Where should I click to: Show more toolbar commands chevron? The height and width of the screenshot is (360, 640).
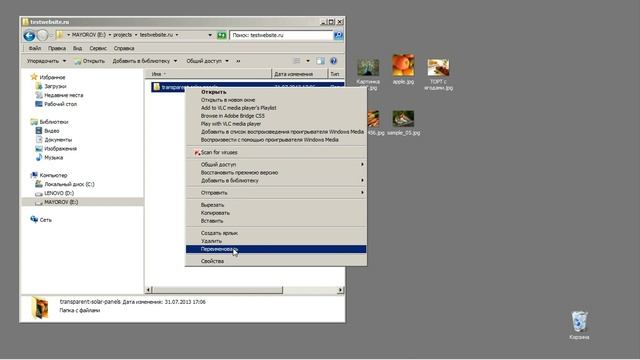tap(238, 61)
